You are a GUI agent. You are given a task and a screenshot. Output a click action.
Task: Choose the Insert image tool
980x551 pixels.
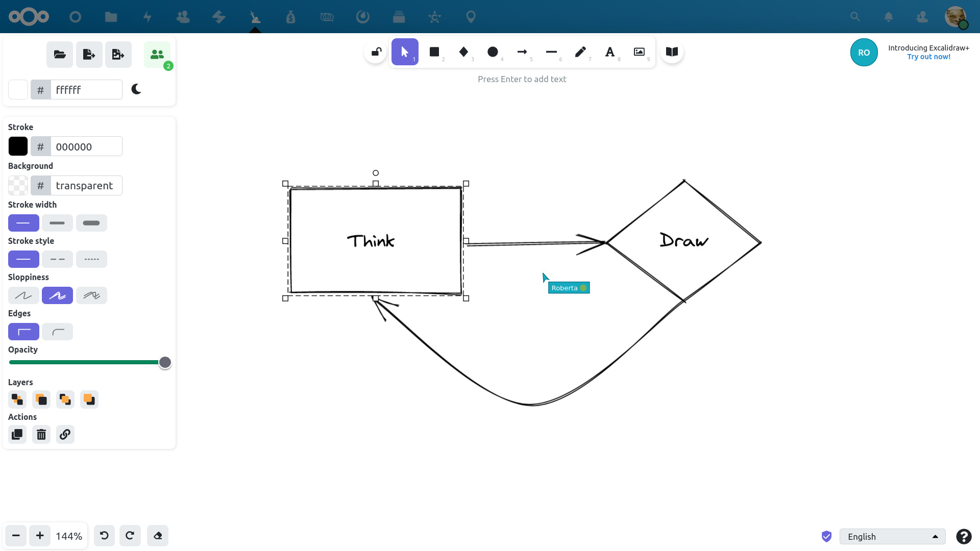[639, 52]
